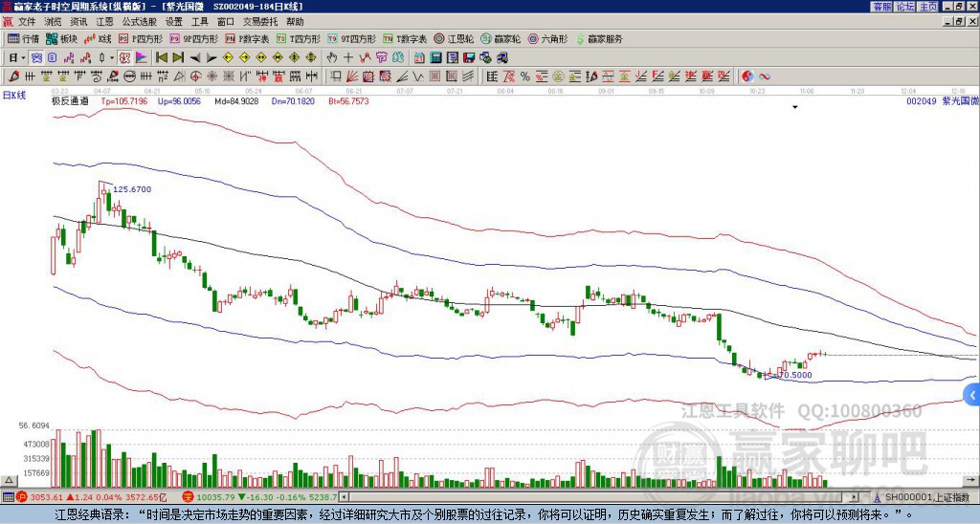Image resolution: width=980 pixels, height=524 pixels.
Task: Click the 125.6700 high price label
Action: click(132, 189)
